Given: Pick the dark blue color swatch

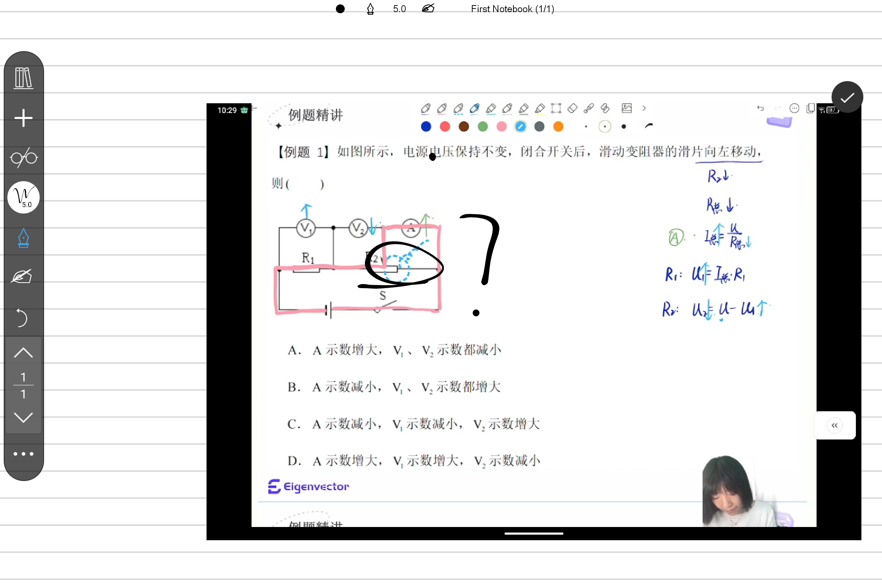Looking at the screenshot, I should pos(426,127).
